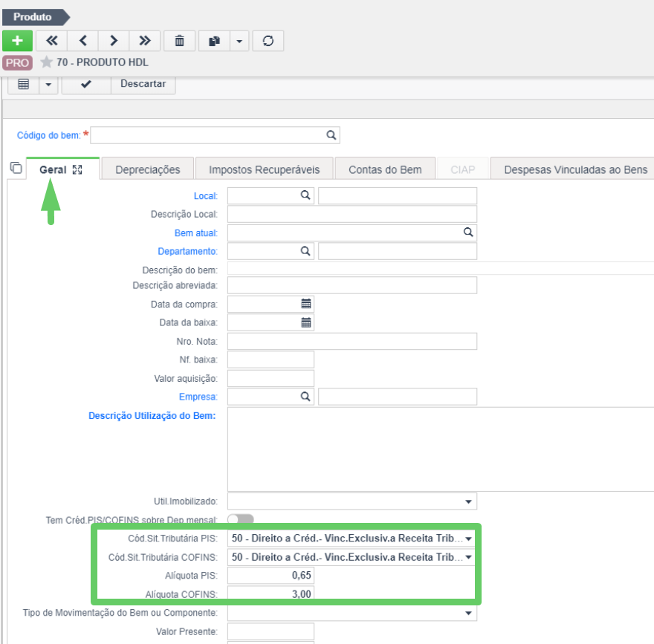Image resolution: width=654 pixels, height=644 pixels.
Task: Click the Descrição Utilização do Bem text area
Action: tap(441, 449)
